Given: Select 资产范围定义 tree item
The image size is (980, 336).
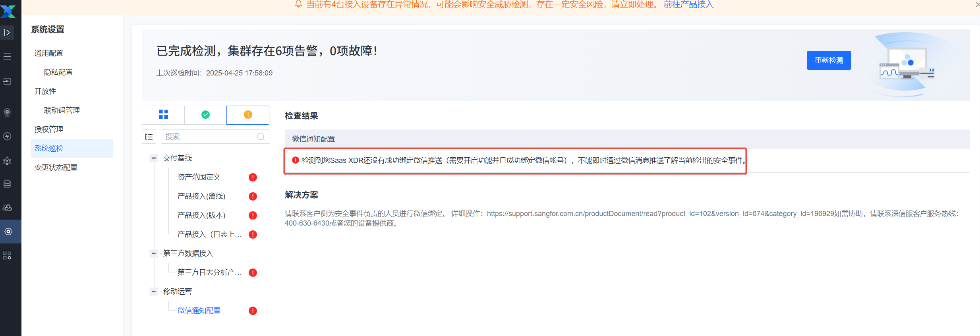Looking at the screenshot, I should pos(199,177).
